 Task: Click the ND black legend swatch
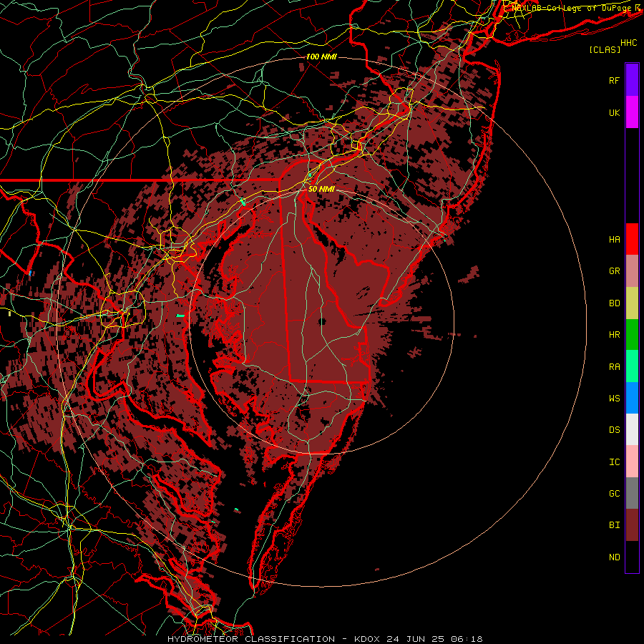(x=632, y=557)
